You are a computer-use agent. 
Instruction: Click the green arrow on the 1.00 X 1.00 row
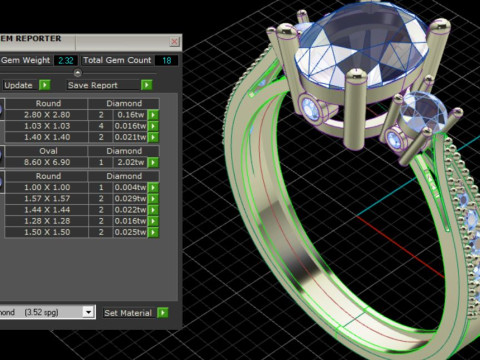(x=153, y=188)
